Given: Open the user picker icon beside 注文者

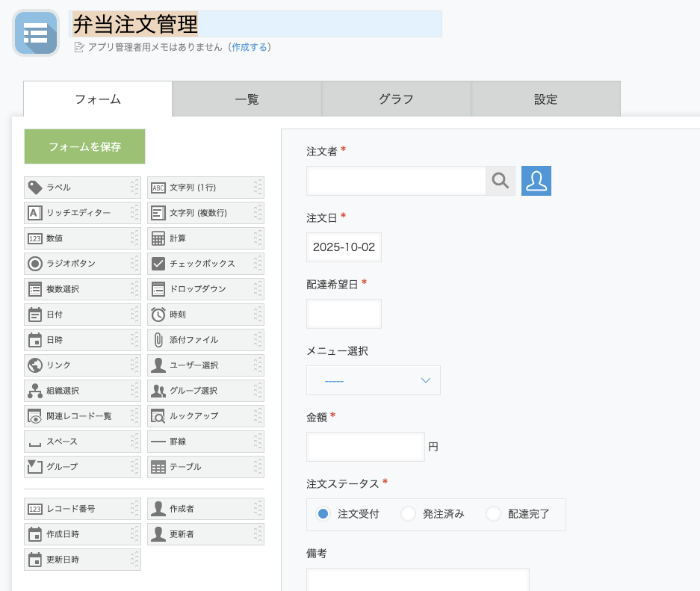Looking at the screenshot, I should click(536, 181).
